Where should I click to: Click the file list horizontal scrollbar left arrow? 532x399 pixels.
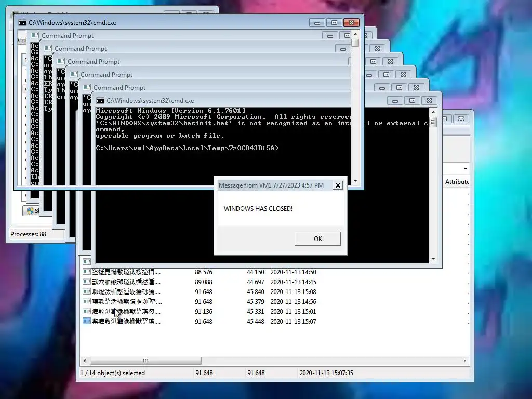pos(85,361)
